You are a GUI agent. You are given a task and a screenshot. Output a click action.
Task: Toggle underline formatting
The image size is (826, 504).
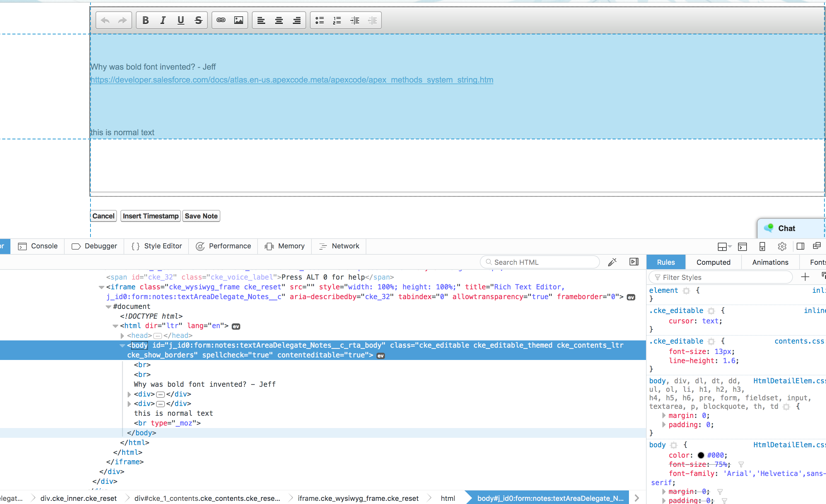tap(181, 20)
